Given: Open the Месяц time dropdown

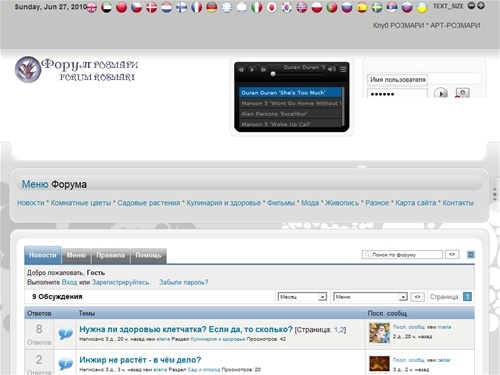Looking at the screenshot, I should pyautogui.click(x=302, y=297).
